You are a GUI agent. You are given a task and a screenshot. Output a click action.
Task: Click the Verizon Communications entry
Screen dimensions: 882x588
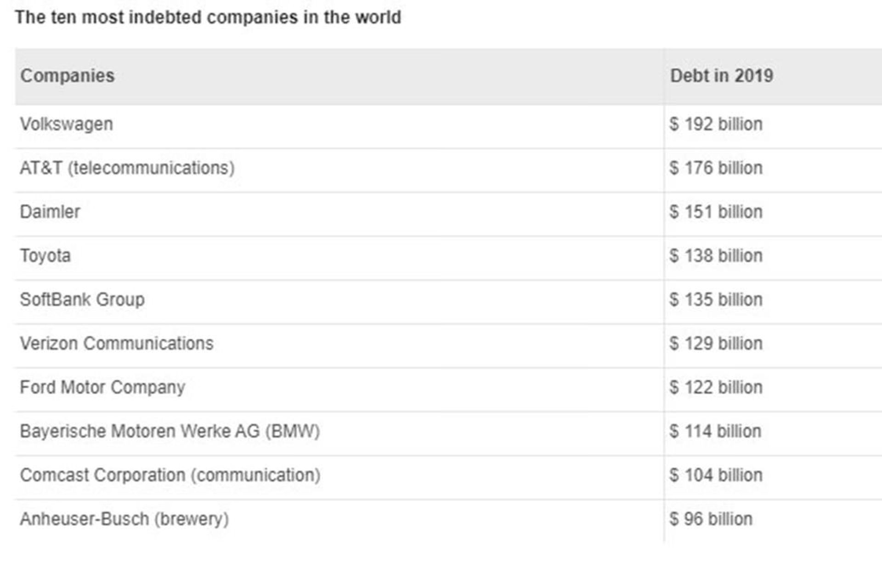tap(117, 344)
